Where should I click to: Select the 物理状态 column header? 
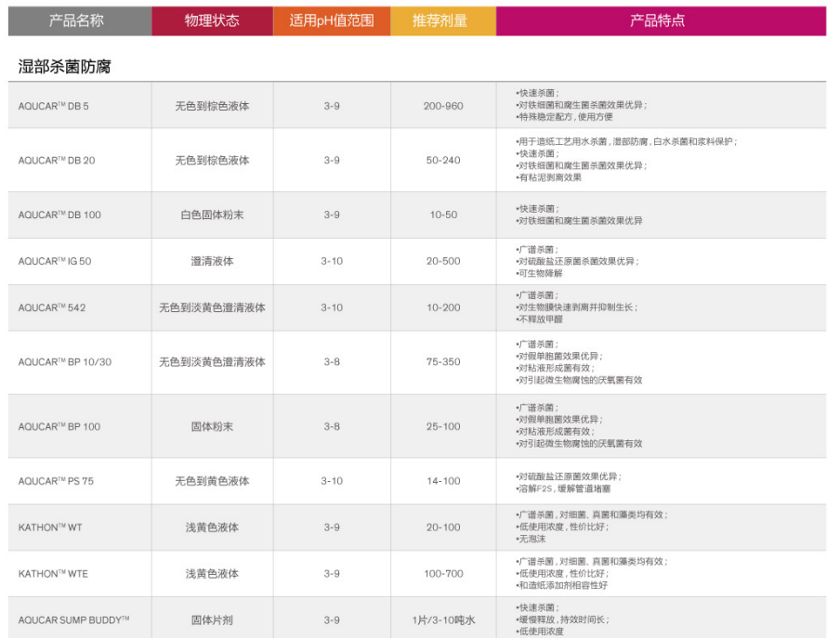pyautogui.click(x=213, y=19)
